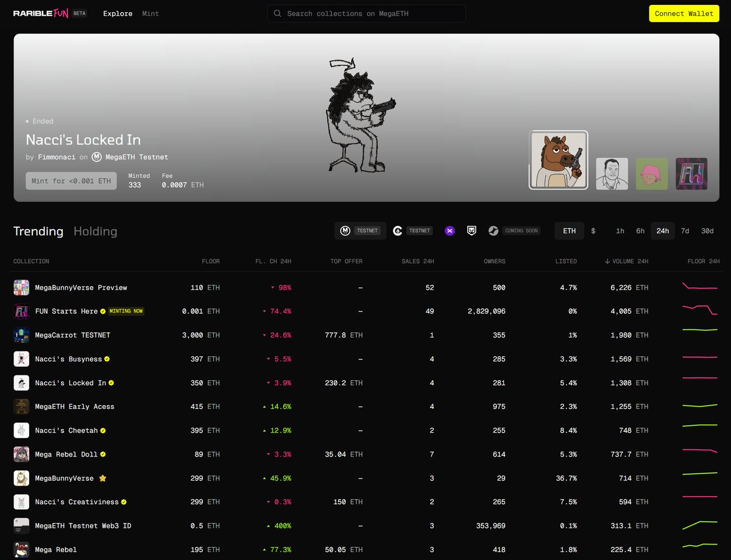The height and width of the screenshot is (560, 731).
Task: Sort by Listed column header
Action: (x=566, y=261)
